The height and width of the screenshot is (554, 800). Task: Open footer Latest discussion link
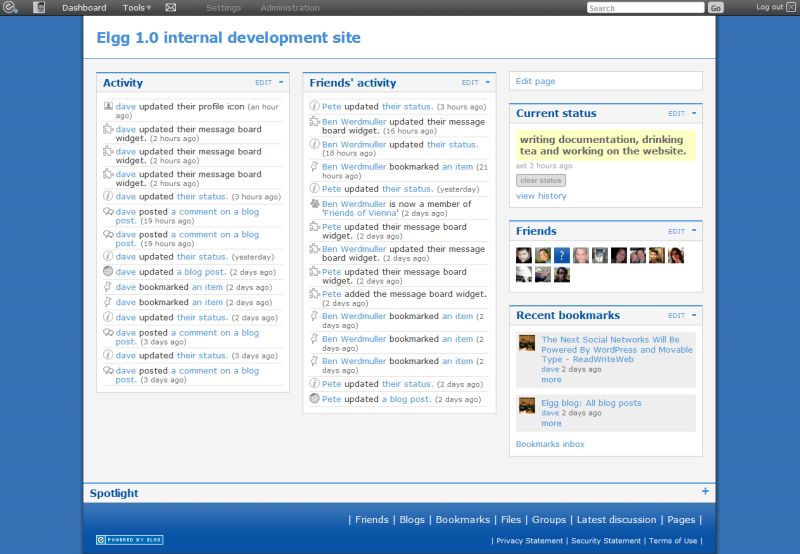click(x=616, y=519)
